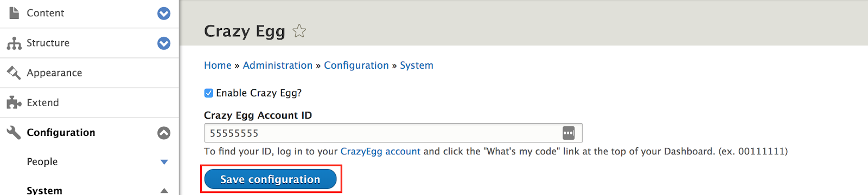This screenshot has width=868, height=195.
Task: Click the Extend puzzle piece icon
Action: 14,102
